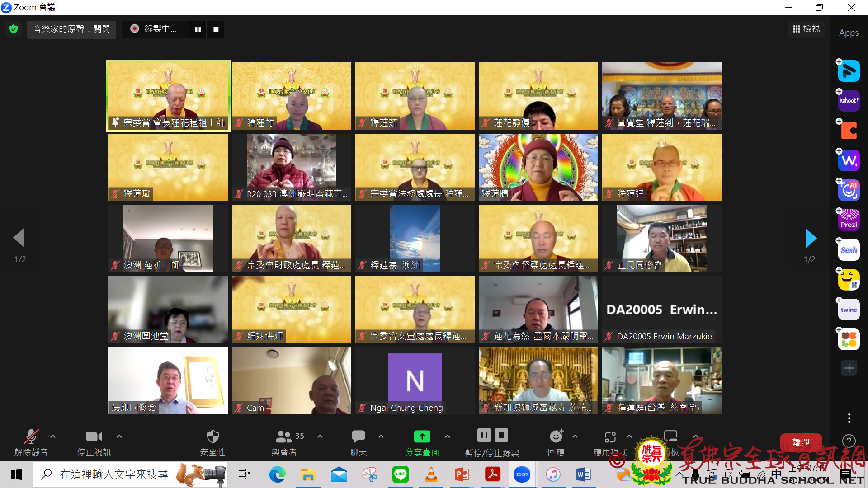868x488 pixels.
Task: Click the red 離開 leave button
Action: [800, 441]
